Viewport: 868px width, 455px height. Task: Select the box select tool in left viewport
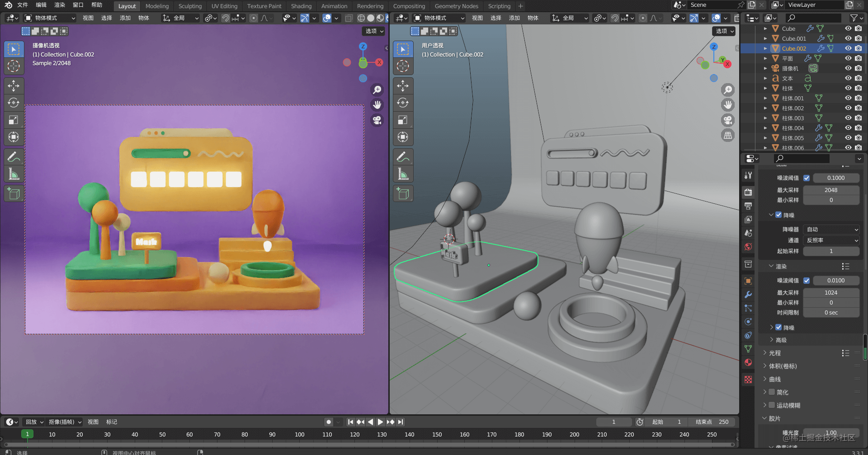click(x=14, y=49)
